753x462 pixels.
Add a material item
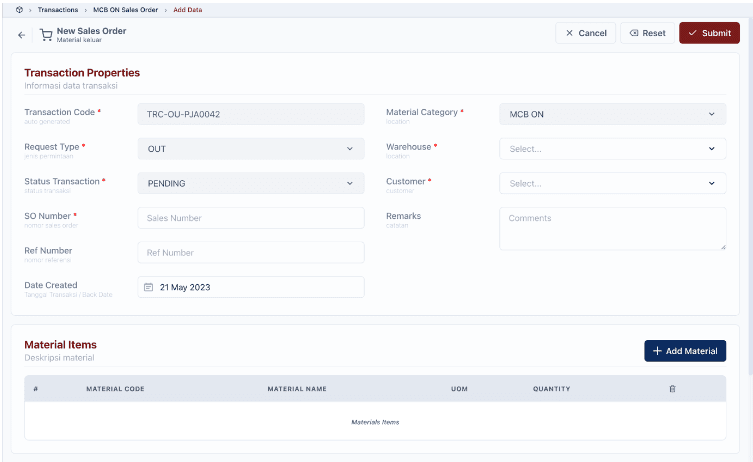tap(685, 351)
